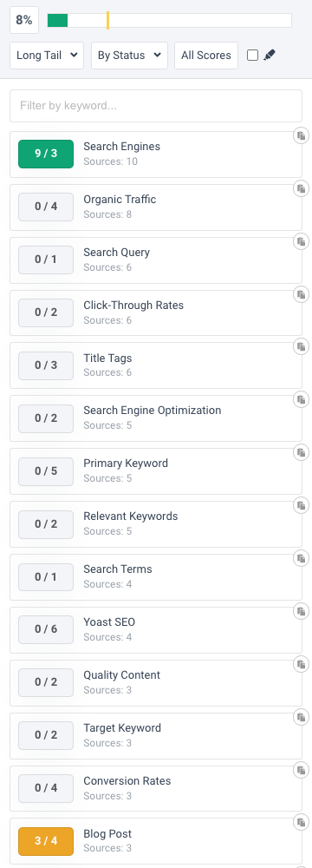The height and width of the screenshot is (868, 312).
Task: Click the content score progress bar
Action: (x=169, y=21)
